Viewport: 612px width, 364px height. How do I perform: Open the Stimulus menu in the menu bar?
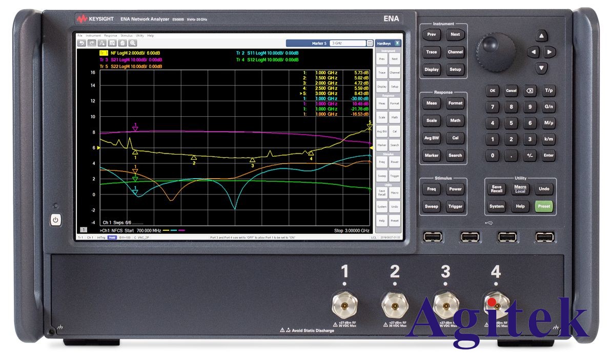126,36
